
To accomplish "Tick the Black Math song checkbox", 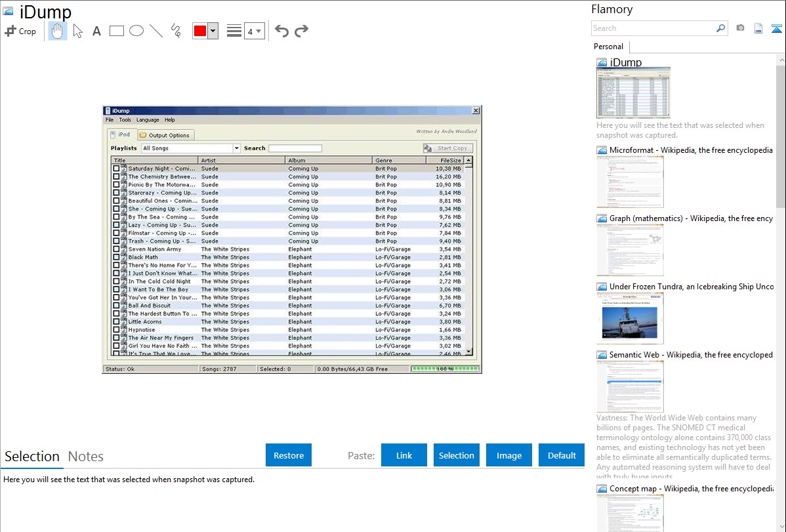I will (x=116, y=257).
